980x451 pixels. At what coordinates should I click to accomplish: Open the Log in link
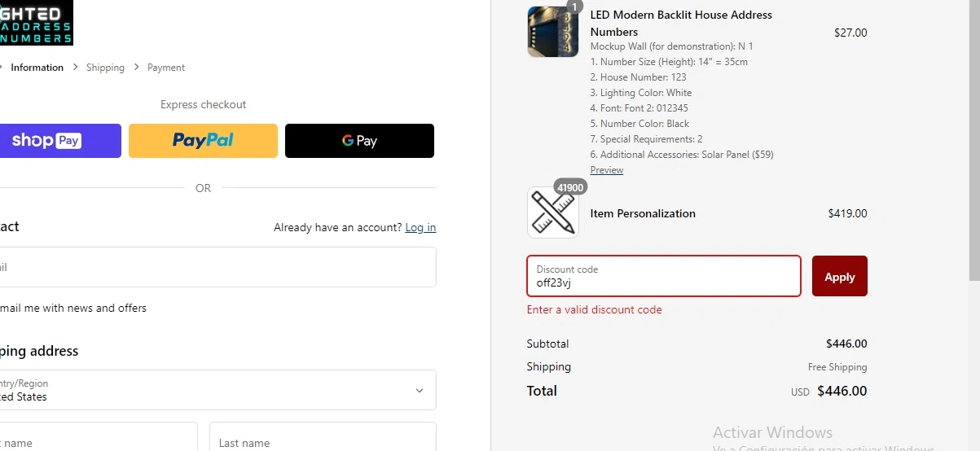point(420,228)
